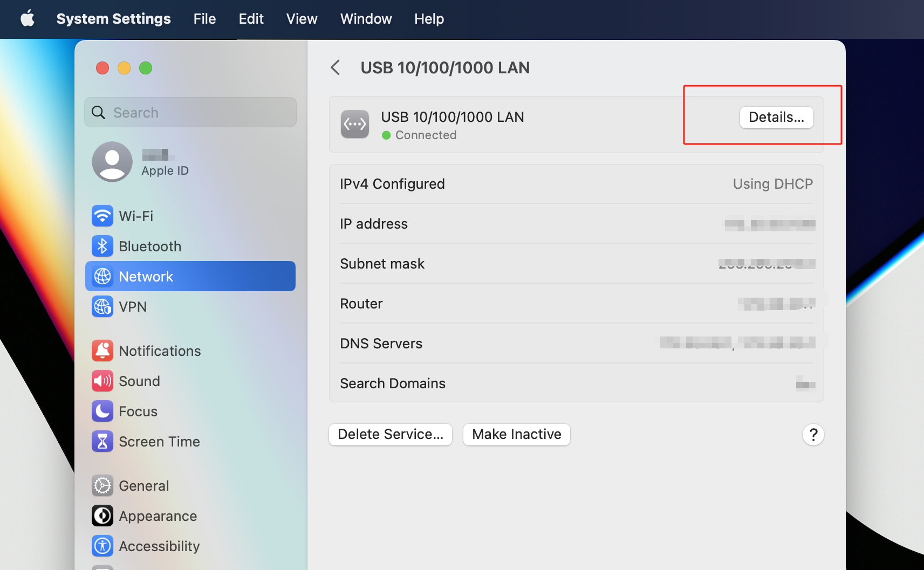Click the General gear icon
The height and width of the screenshot is (570, 924).
coord(102,486)
